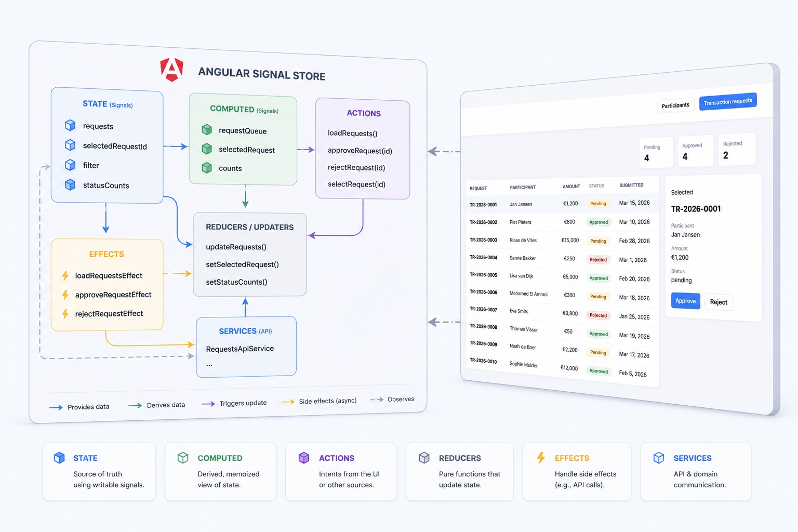This screenshot has width=798, height=532.
Task: Select the Approved count card
Action: tap(696, 151)
